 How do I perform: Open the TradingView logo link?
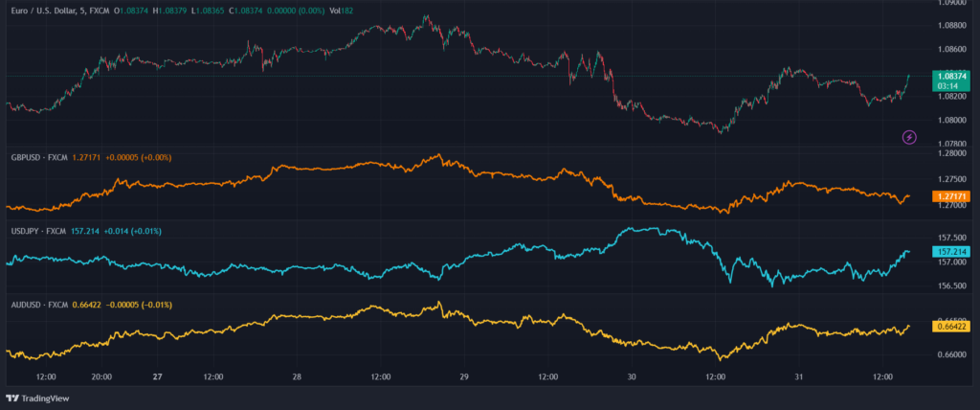40,398
